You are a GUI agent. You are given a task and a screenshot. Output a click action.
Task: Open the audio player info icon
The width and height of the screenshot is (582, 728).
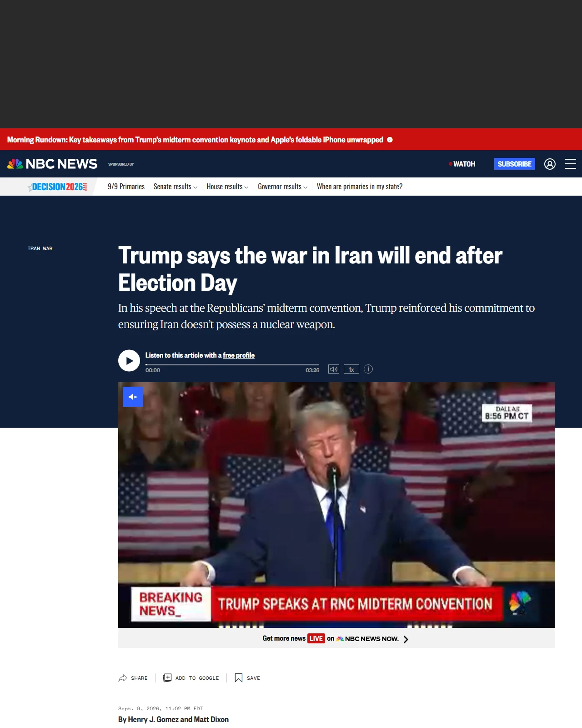(x=368, y=369)
